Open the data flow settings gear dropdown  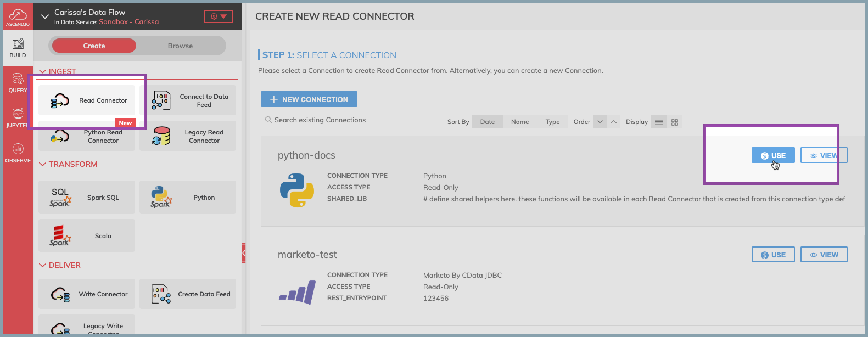pos(219,16)
